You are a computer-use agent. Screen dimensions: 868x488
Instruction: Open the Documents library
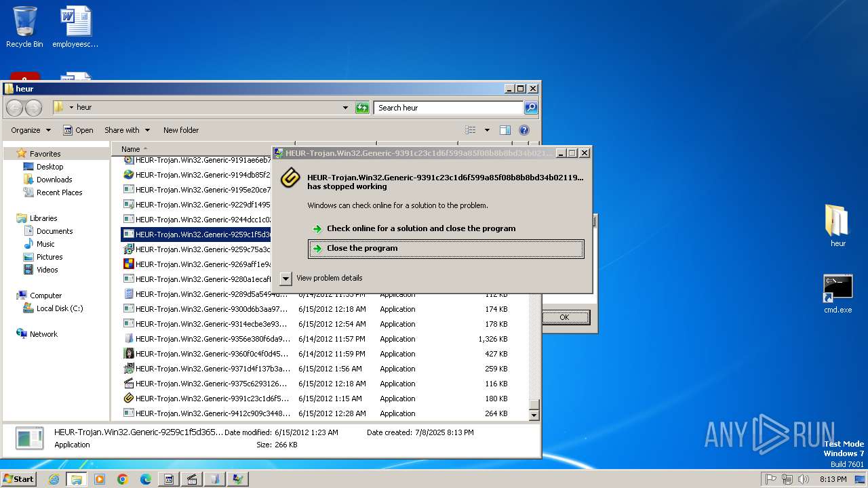(x=54, y=231)
